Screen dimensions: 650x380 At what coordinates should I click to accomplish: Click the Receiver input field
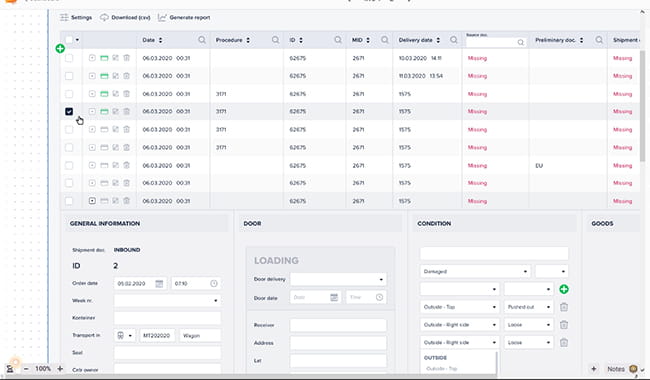[x=338, y=325]
